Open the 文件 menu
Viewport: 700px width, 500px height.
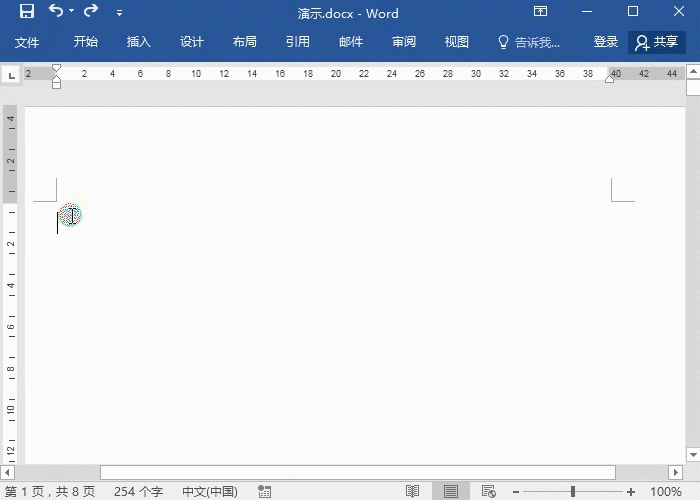[x=27, y=42]
